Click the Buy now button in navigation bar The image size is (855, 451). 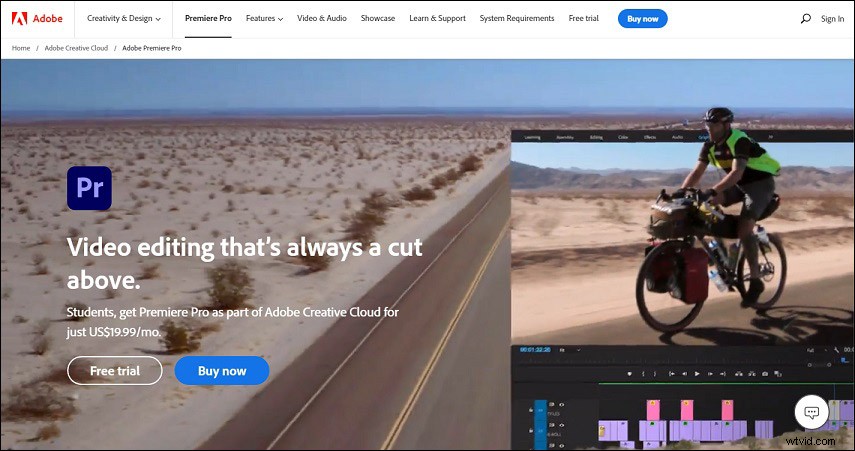[642, 19]
